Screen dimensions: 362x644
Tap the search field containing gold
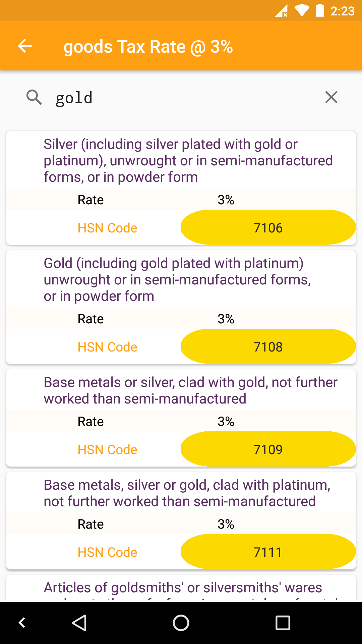pos(188,98)
